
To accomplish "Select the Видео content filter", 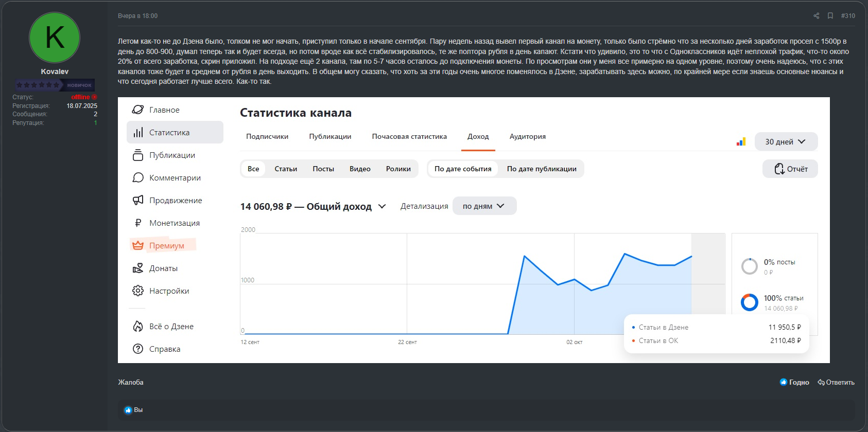I will click(x=360, y=169).
